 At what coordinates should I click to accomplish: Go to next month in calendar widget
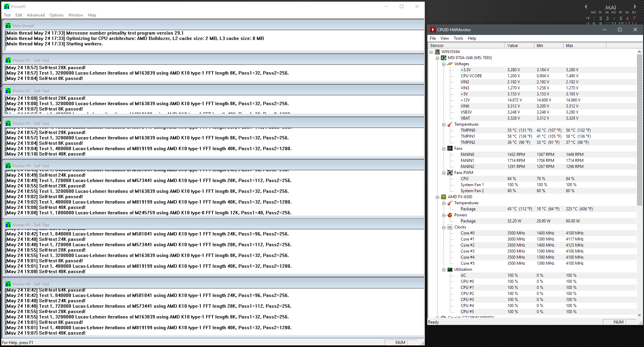pos(635,7)
